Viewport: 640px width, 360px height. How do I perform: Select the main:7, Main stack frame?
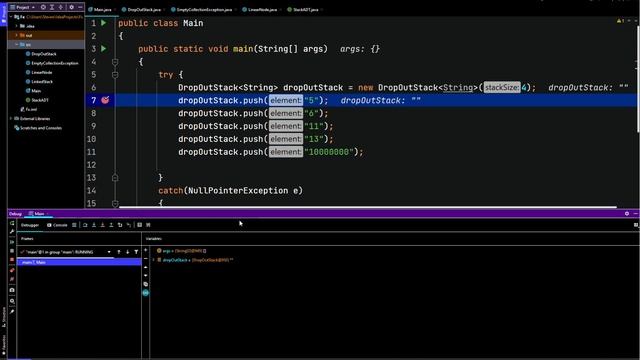point(79,262)
